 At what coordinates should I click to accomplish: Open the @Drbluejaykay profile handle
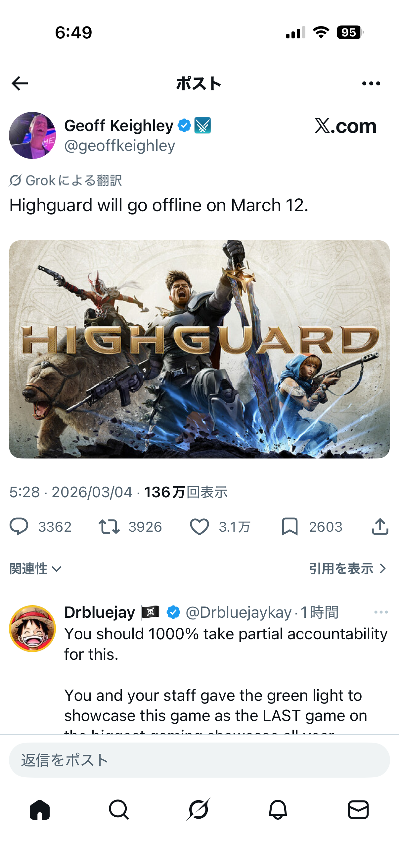pos(239,612)
